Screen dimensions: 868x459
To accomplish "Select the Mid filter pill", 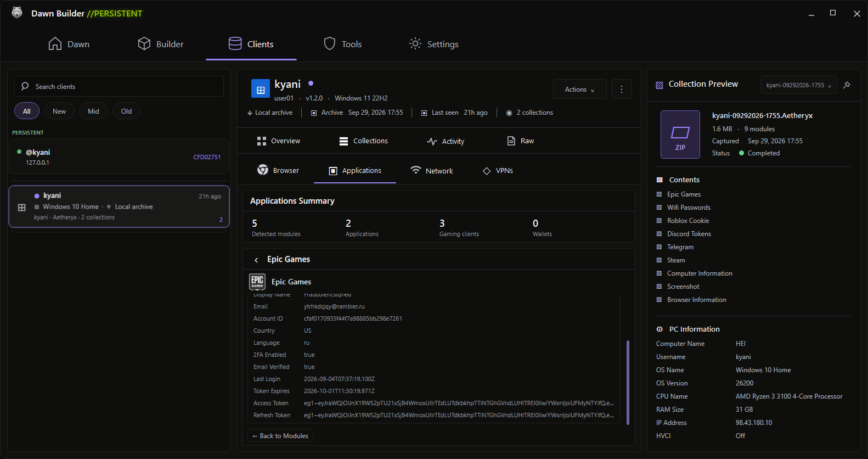I will coord(93,111).
